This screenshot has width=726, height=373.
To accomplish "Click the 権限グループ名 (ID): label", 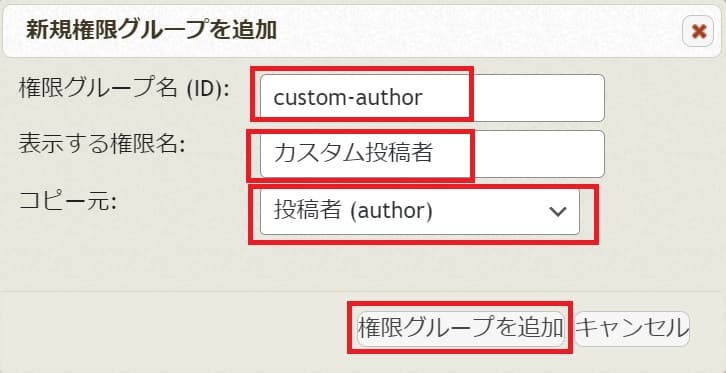I will [x=125, y=87].
